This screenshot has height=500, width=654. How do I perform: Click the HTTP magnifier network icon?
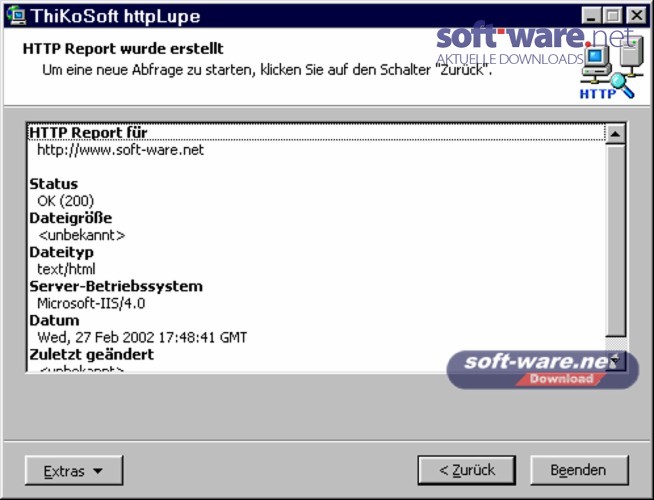(612, 69)
